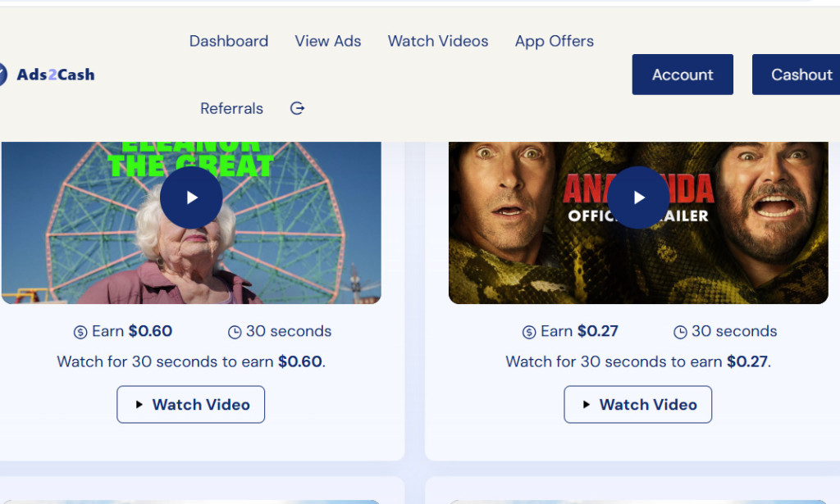
Task: Click the Anaconda trailer thumbnail
Action: [x=637, y=222]
